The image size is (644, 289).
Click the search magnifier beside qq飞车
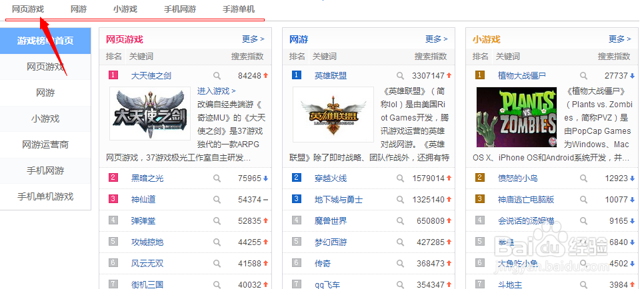(x=400, y=284)
